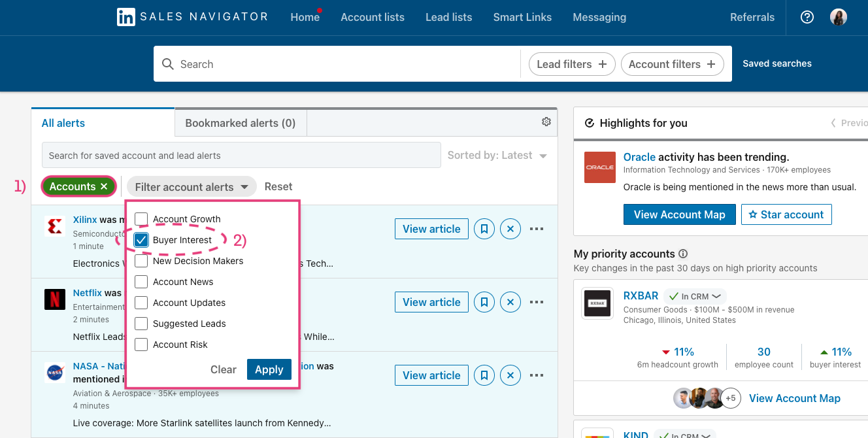View article for Netflix alert
Image resolution: width=868 pixels, height=438 pixels.
pyautogui.click(x=431, y=302)
